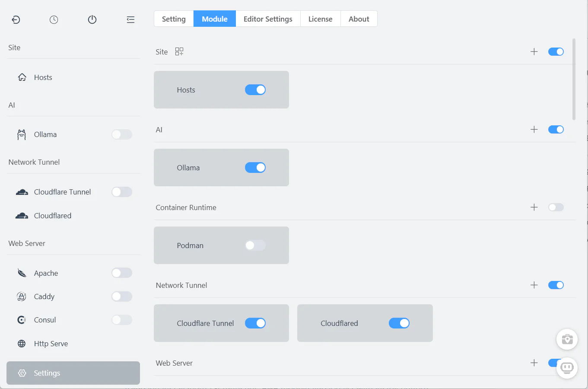Open the robot assistant chat icon
Screen dimensions: 588x389
pyautogui.click(x=567, y=368)
